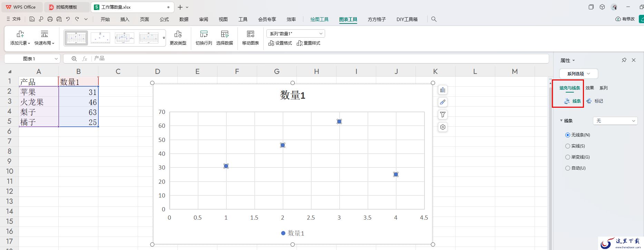Select the 渐变线(G) radio button
The height and width of the screenshot is (250, 644).
[x=568, y=157]
